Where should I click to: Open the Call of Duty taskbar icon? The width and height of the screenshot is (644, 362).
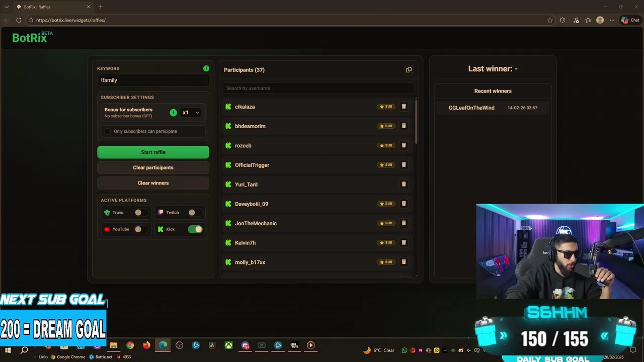[x=294, y=345]
